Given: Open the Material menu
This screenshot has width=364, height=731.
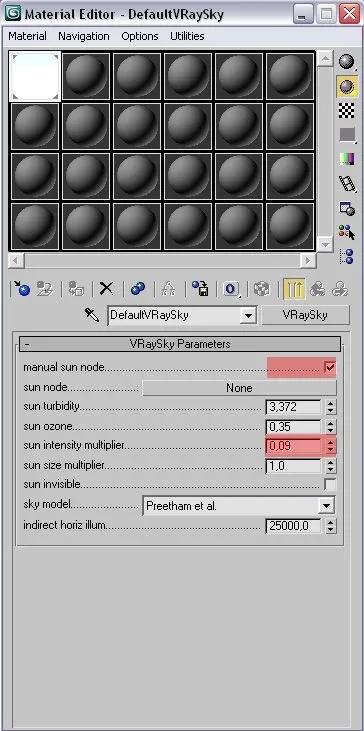Looking at the screenshot, I should tap(27, 36).
